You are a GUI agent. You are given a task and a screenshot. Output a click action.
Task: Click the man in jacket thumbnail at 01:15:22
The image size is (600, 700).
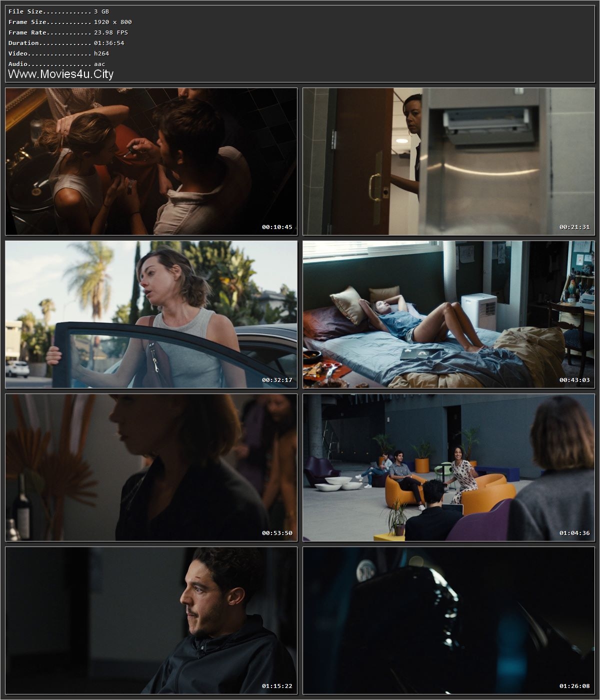tap(150, 622)
